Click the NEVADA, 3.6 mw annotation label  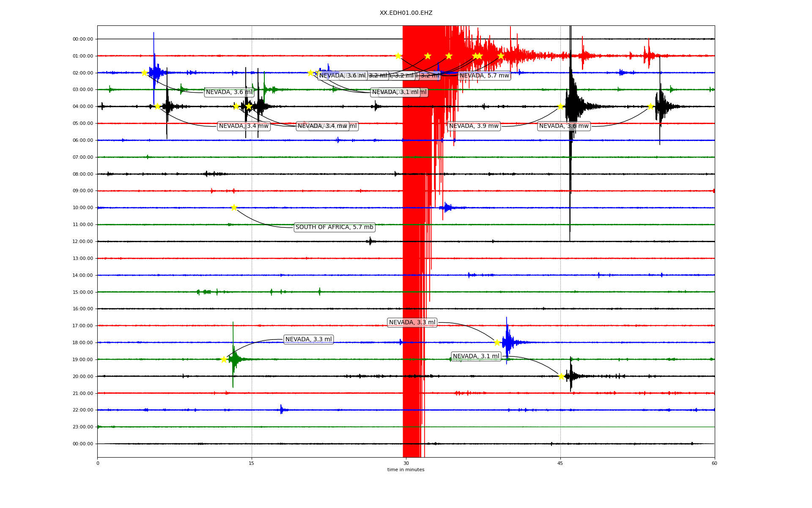[x=564, y=126]
